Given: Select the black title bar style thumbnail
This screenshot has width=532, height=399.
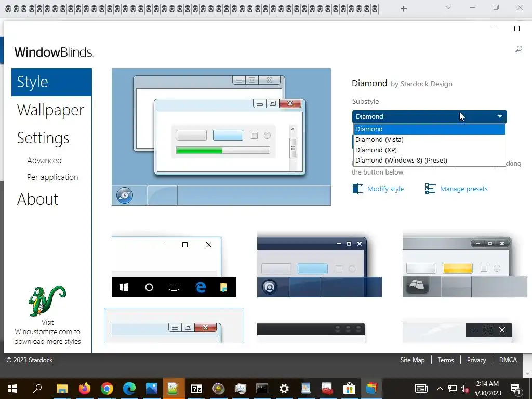Looking at the screenshot, I should coord(311,332).
